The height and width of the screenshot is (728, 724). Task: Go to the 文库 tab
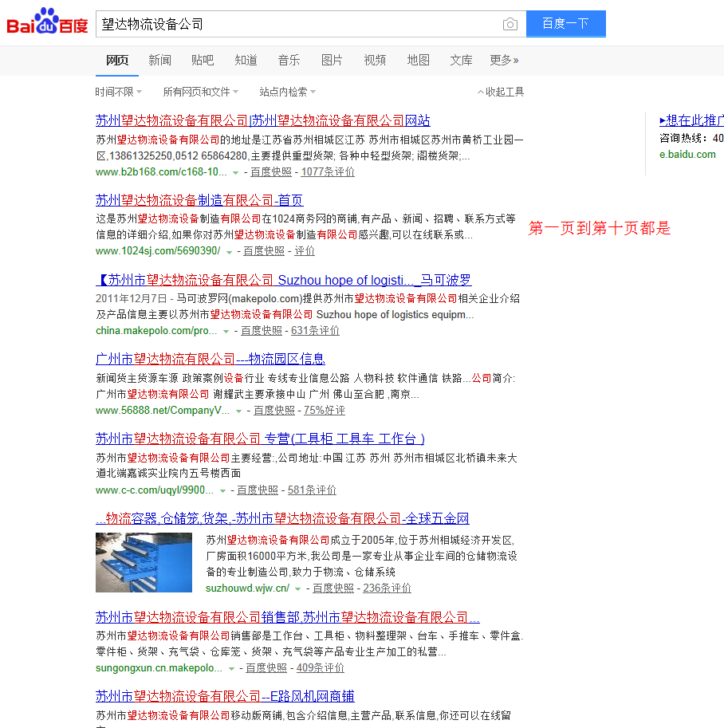pyautogui.click(x=461, y=60)
